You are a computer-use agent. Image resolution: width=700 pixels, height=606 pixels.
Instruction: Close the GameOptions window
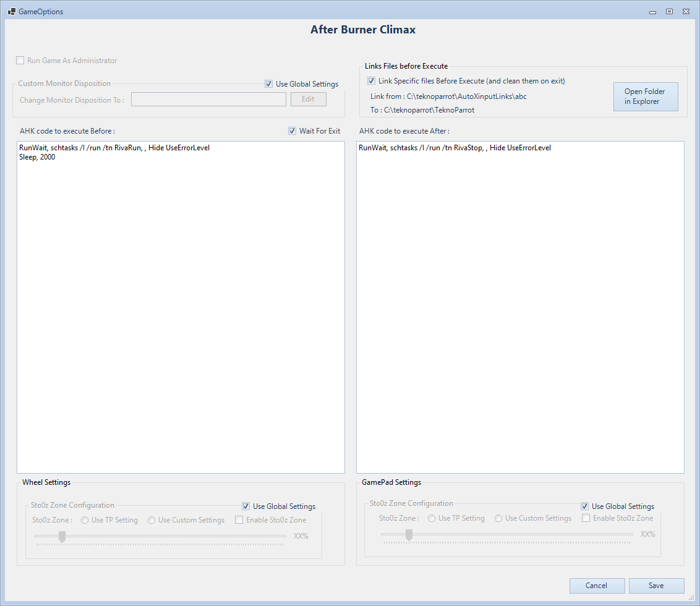click(686, 12)
